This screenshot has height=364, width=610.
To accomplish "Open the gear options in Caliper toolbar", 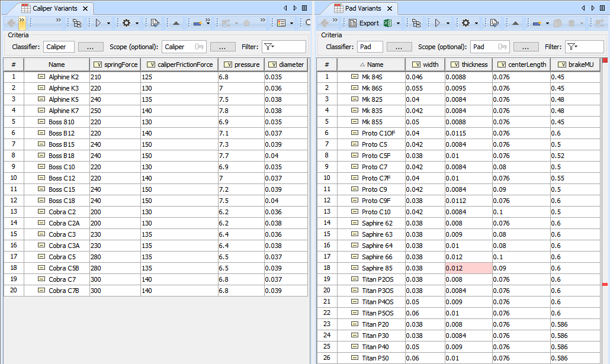I will tap(127, 23).
